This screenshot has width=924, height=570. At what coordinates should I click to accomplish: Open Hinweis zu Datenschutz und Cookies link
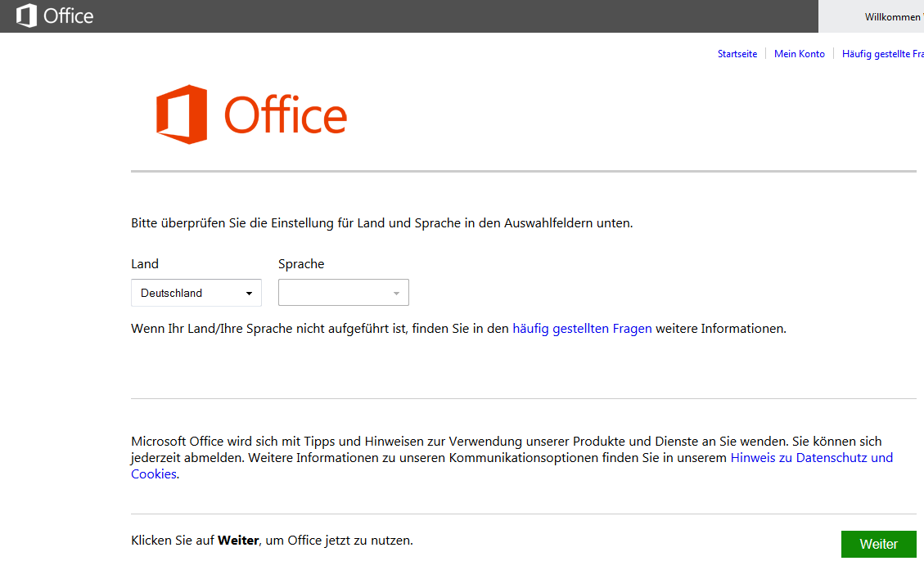[811, 458]
